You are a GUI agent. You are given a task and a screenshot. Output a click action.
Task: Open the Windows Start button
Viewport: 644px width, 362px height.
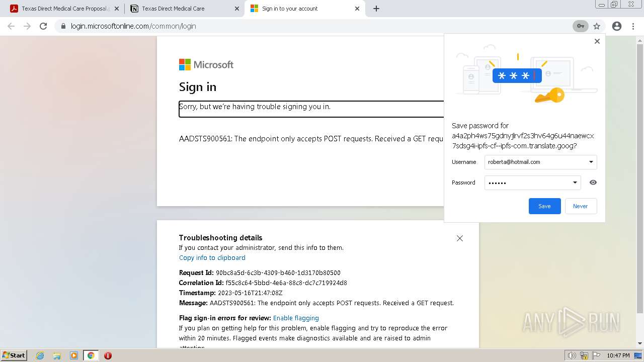[14, 355]
